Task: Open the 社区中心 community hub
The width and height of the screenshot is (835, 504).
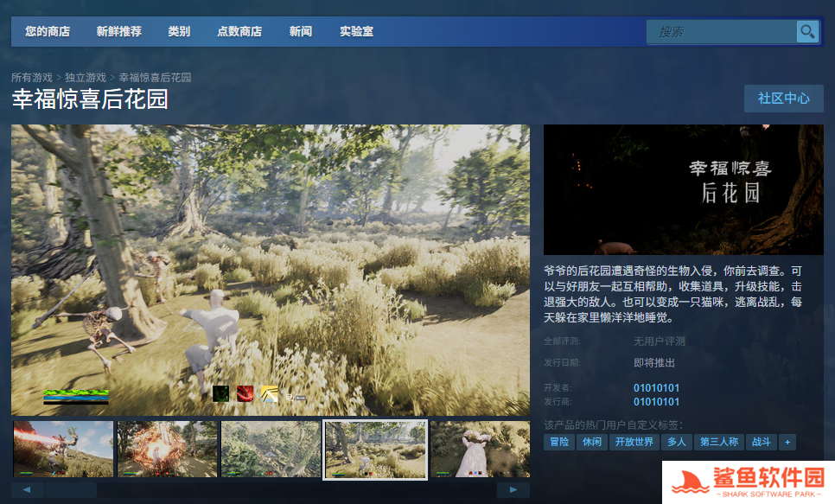Action: pyautogui.click(x=783, y=99)
